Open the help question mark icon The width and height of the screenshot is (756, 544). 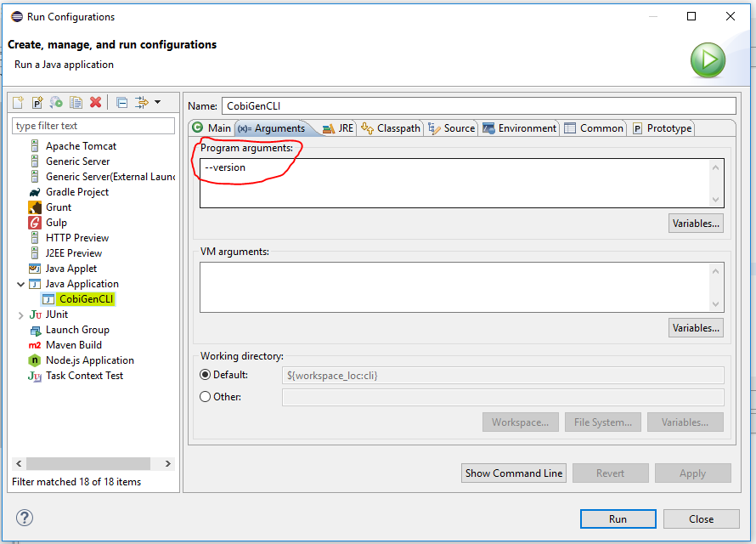point(25,518)
